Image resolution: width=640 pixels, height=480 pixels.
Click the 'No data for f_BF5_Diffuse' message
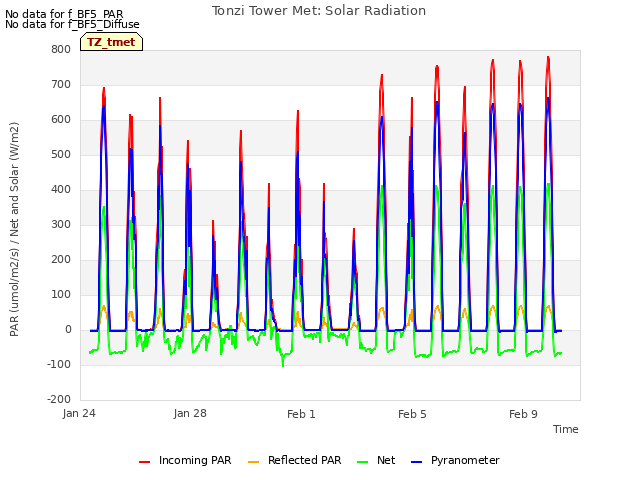coord(72,24)
